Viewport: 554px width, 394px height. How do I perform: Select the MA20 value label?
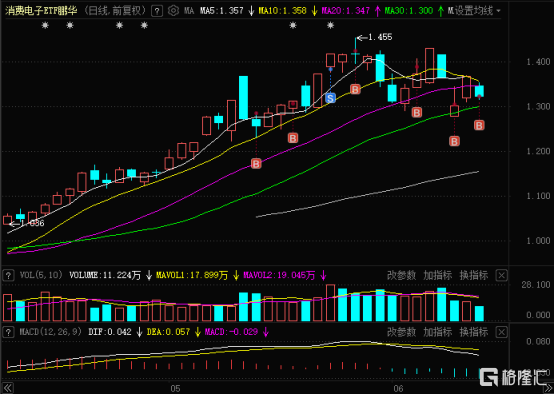346,11
